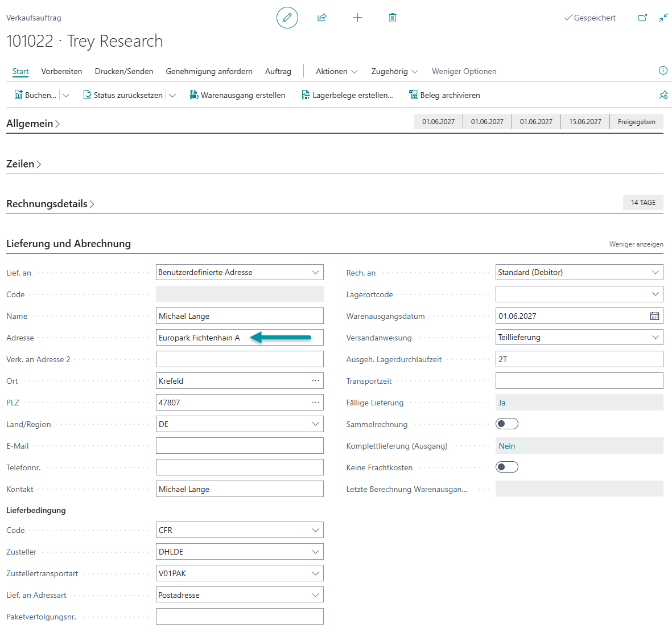
Task: Click the Adresse input field
Action: pyautogui.click(x=240, y=338)
